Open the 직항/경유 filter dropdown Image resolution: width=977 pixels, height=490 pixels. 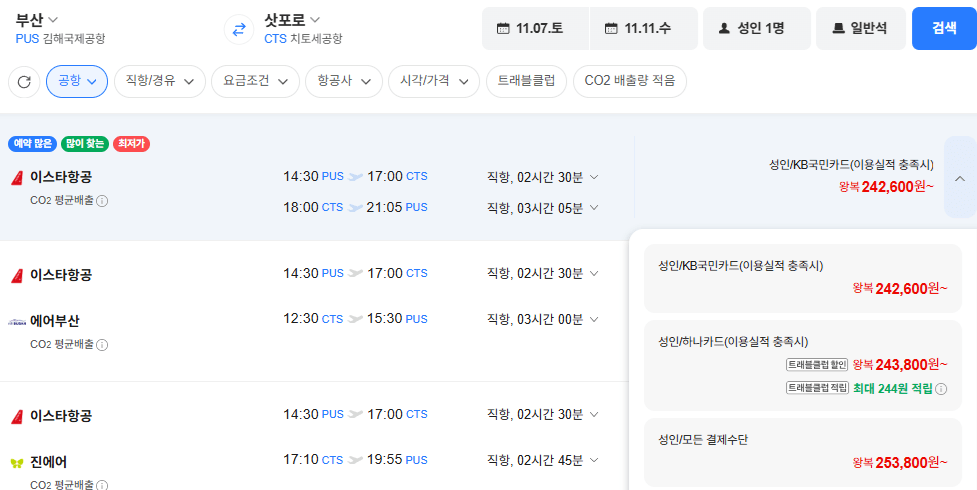pos(160,82)
